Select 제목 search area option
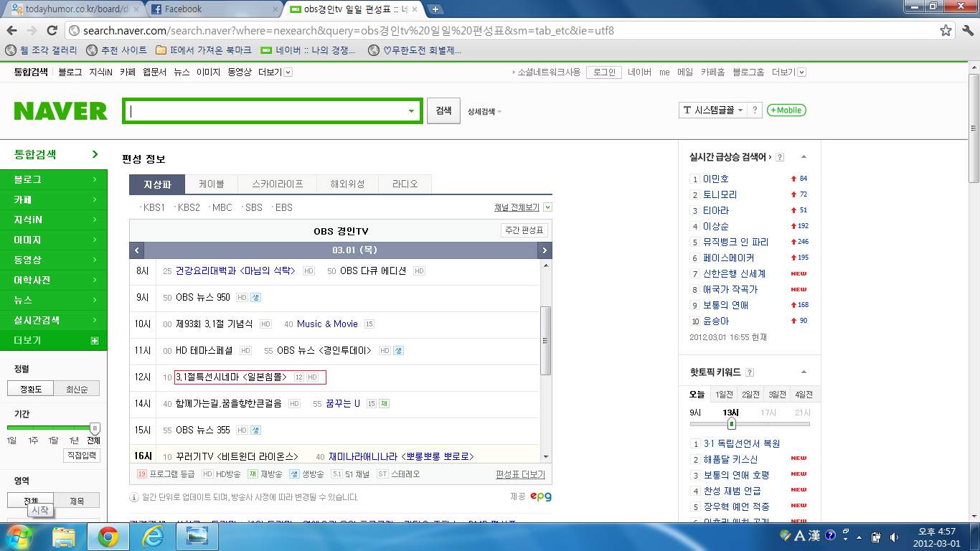This screenshot has height=551, width=980. [77, 501]
